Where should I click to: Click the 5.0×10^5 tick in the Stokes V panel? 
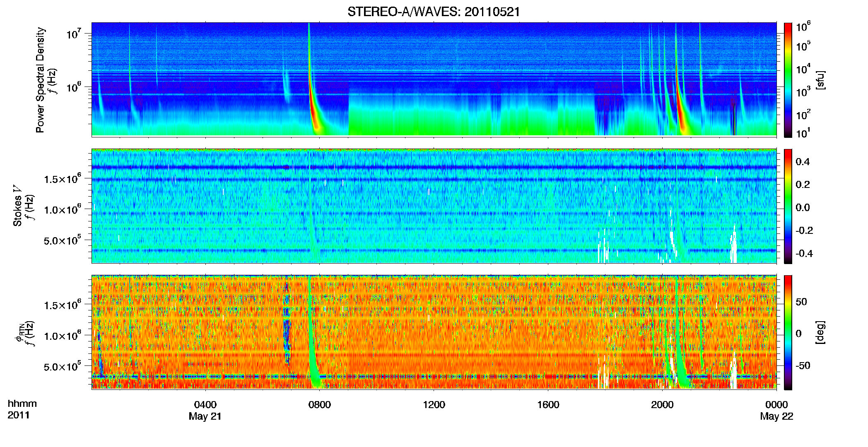63,240
